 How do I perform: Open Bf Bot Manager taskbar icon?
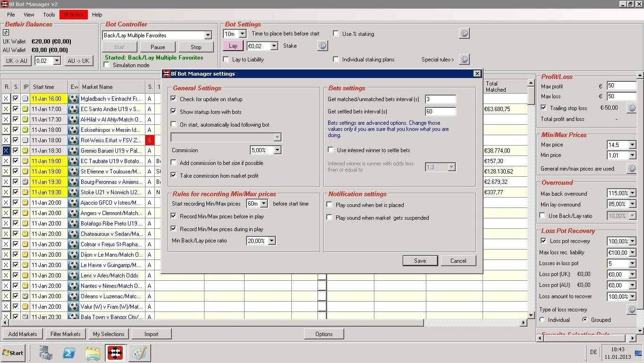(115, 353)
